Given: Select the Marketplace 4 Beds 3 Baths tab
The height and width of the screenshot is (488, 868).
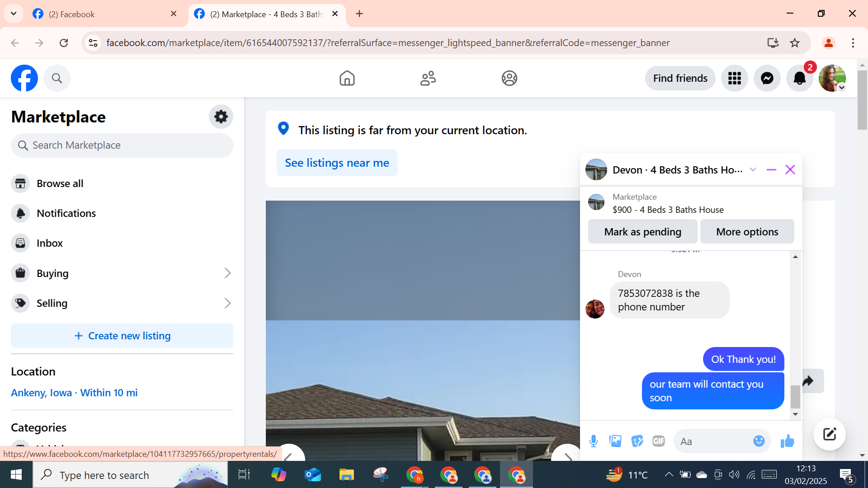Looking at the screenshot, I should [x=267, y=14].
